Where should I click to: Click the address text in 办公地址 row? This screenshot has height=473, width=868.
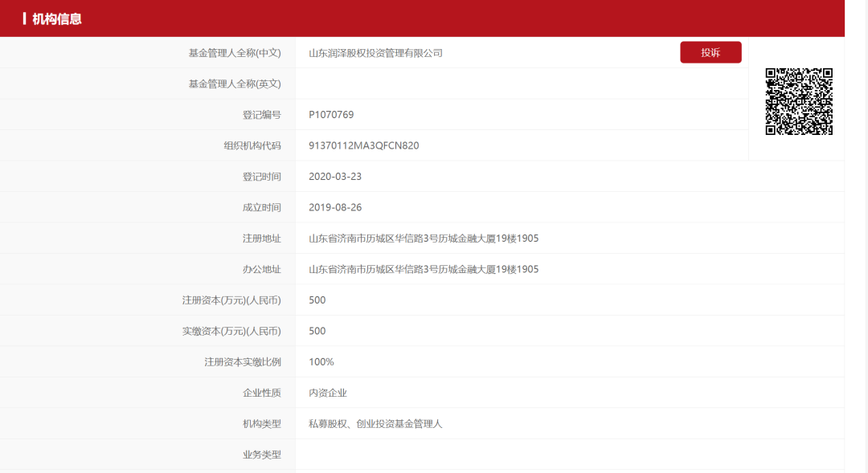424,269
